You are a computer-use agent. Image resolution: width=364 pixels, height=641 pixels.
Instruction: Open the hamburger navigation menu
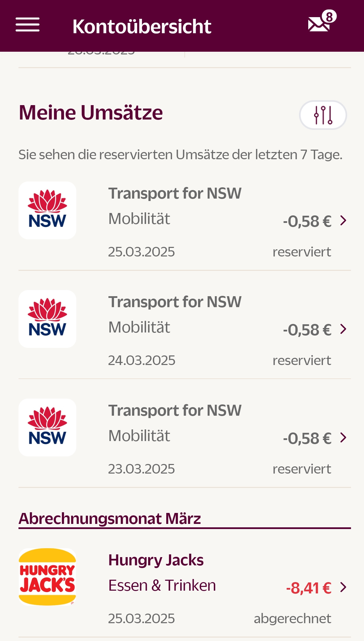pyautogui.click(x=28, y=25)
